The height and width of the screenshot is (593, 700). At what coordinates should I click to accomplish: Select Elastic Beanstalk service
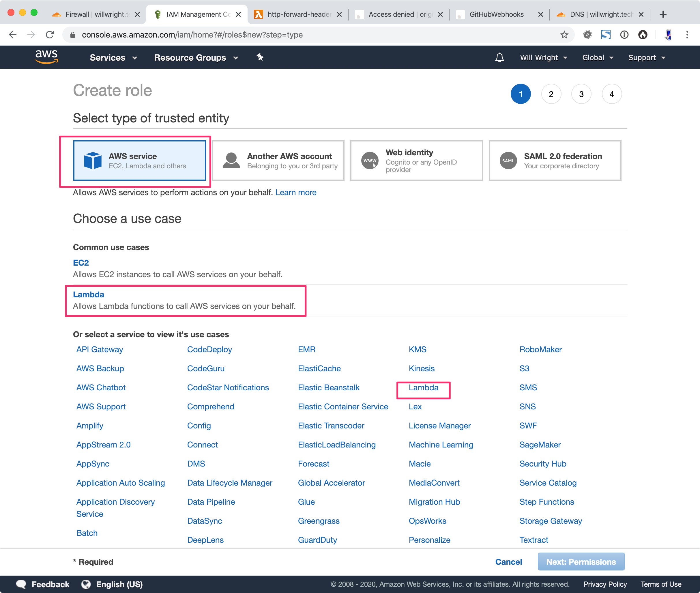pos(329,387)
